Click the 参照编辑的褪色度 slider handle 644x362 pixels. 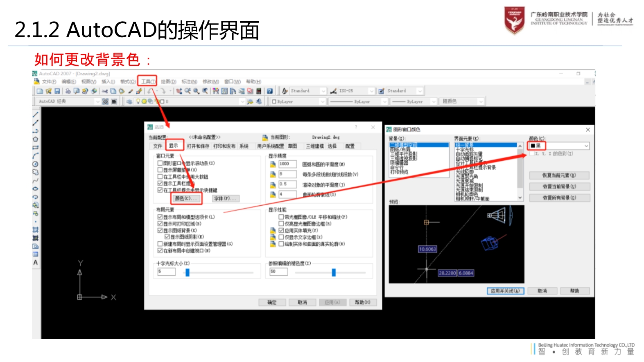[334, 272]
